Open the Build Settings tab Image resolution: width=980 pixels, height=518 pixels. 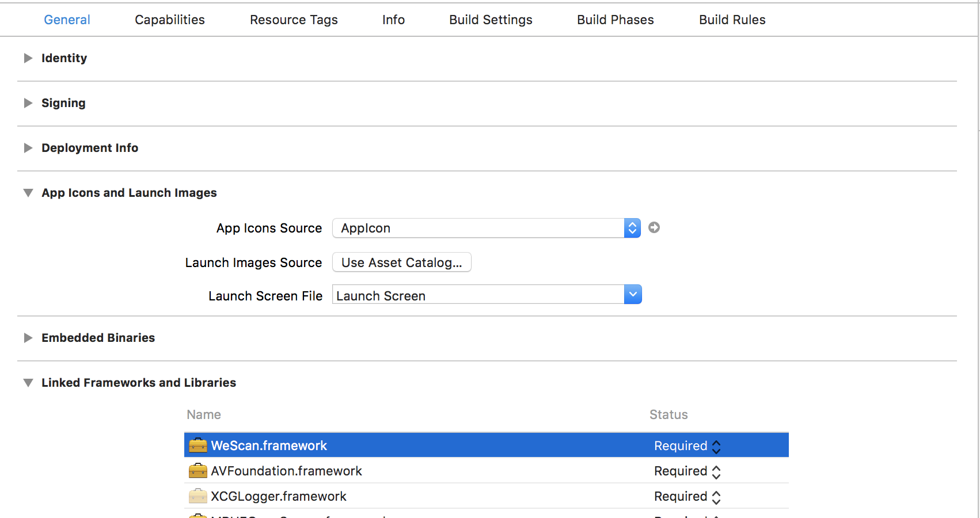[491, 20]
